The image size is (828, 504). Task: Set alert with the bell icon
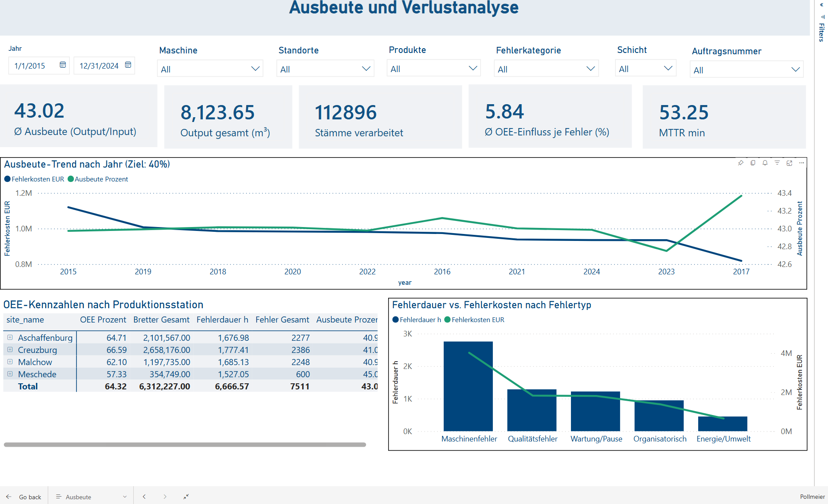(765, 163)
